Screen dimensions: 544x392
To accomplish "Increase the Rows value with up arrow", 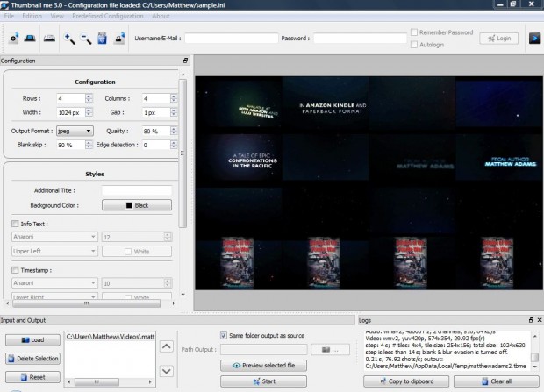I will (89, 96).
